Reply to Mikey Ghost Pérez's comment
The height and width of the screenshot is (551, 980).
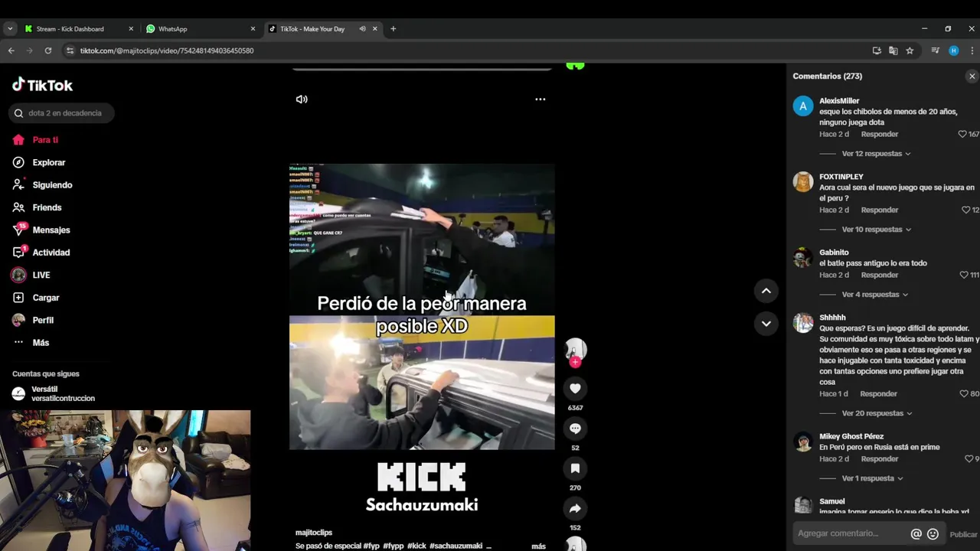click(x=880, y=458)
